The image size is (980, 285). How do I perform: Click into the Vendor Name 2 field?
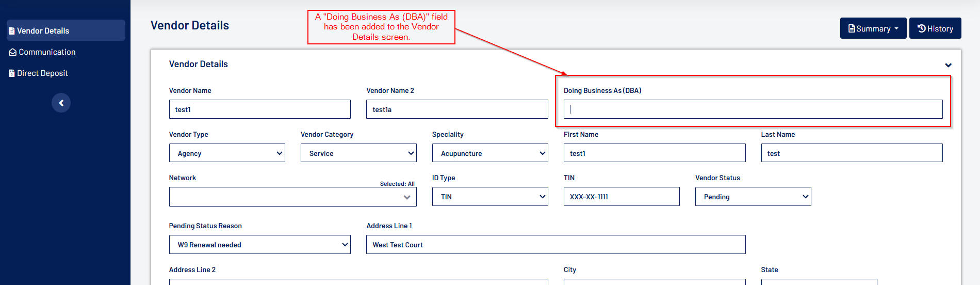(456, 109)
